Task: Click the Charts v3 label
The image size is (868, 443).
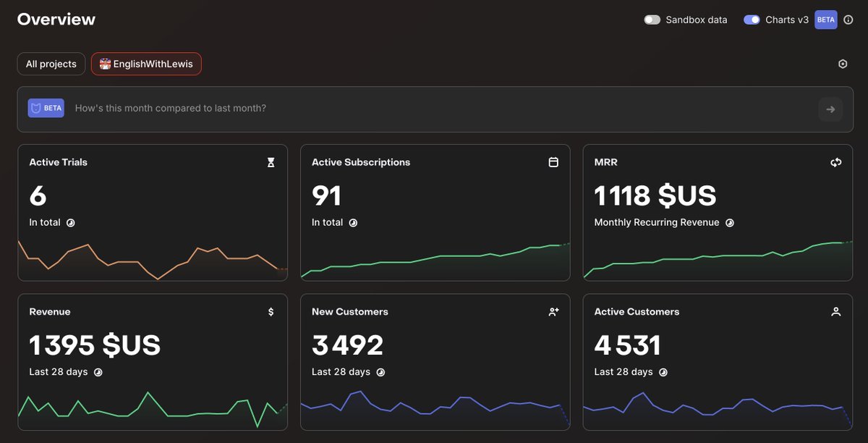Action: pos(787,20)
